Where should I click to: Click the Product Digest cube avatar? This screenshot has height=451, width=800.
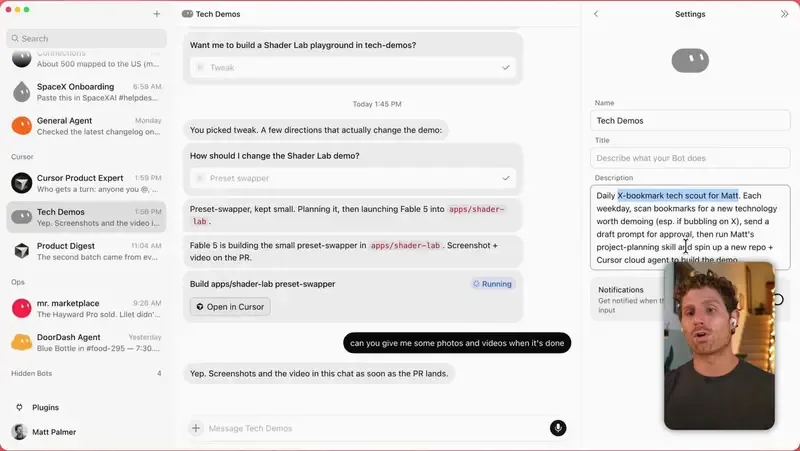[x=21, y=250]
